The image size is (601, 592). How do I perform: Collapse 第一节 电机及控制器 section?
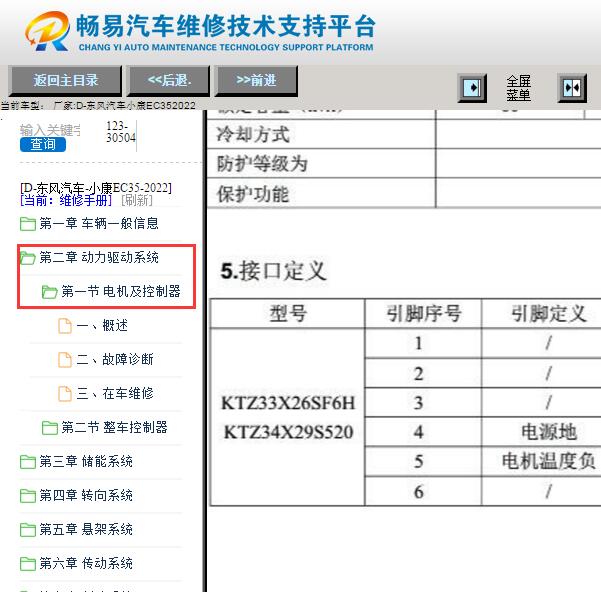tap(121, 291)
